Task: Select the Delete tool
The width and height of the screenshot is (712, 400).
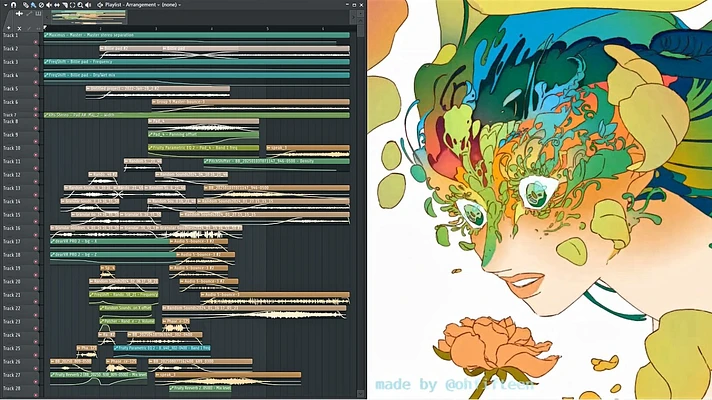Action: click(x=41, y=5)
